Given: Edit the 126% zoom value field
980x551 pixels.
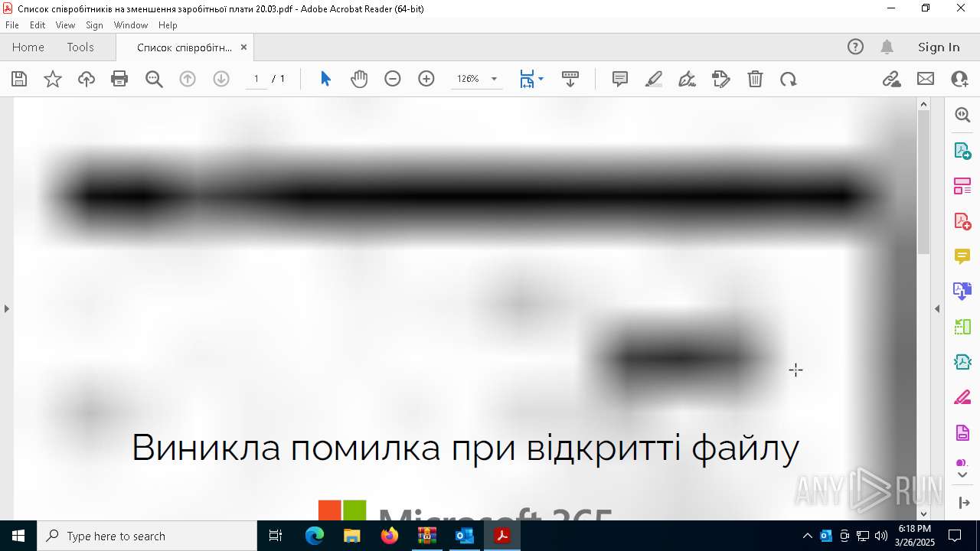Looking at the screenshot, I should tap(469, 79).
